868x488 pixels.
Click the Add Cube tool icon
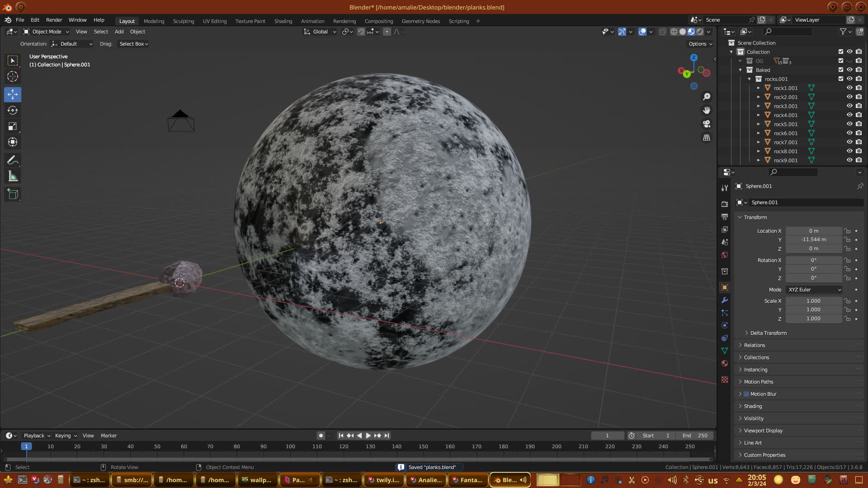click(13, 194)
